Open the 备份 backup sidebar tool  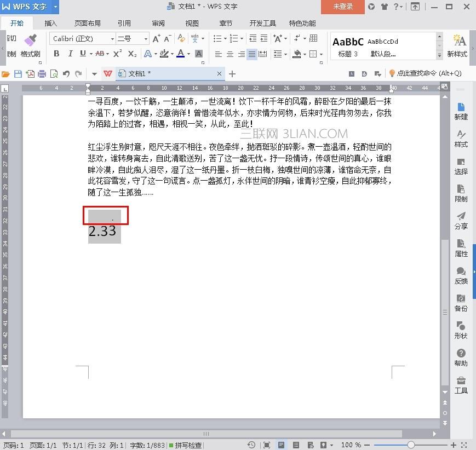pyautogui.click(x=461, y=302)
